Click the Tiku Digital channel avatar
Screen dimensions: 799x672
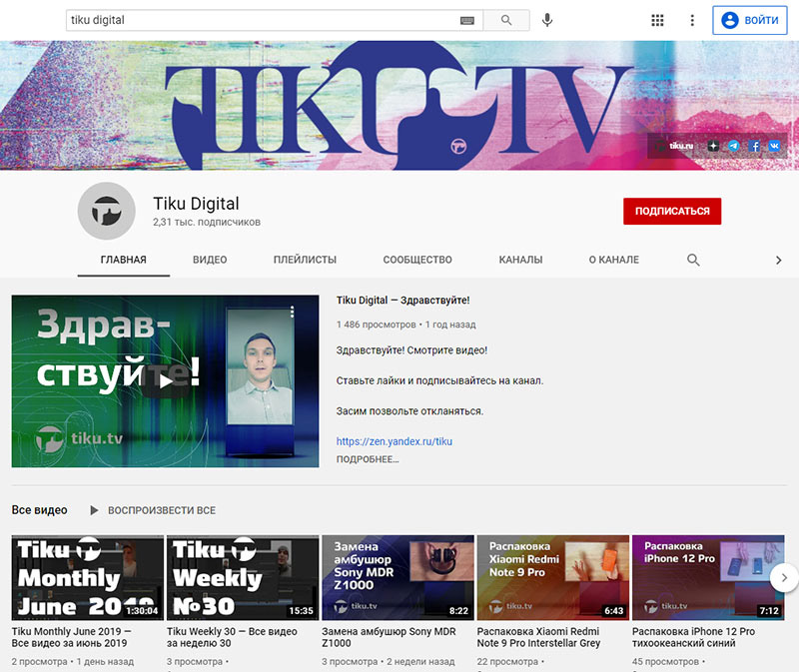coord(107,212)
